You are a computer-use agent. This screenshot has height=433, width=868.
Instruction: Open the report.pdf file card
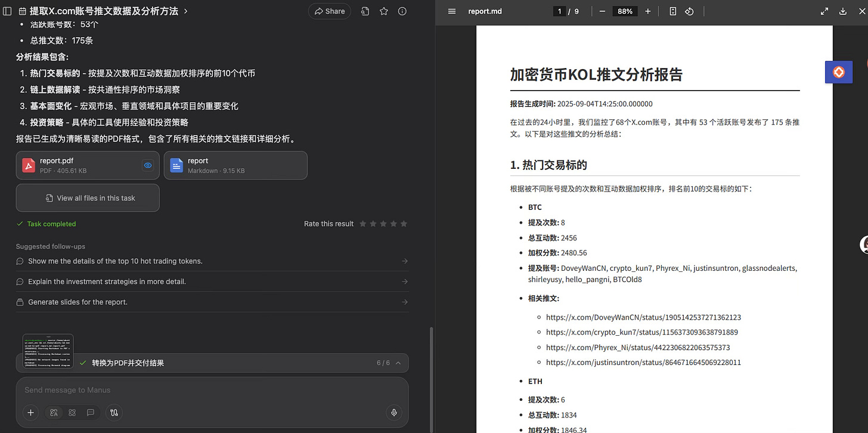(88, 165)
